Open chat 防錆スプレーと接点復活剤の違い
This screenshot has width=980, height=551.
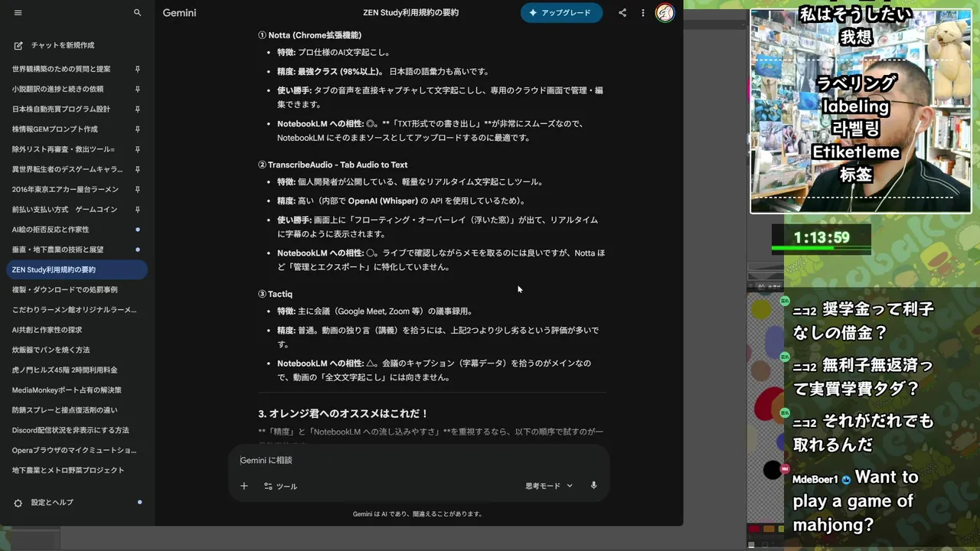click(65, 410)
